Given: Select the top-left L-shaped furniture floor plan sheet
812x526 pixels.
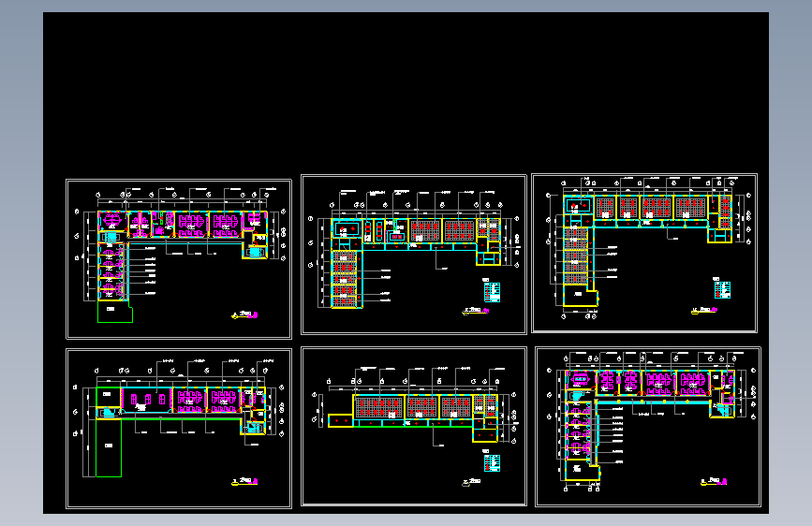Looking at the screenshot, I should click(x=179, y=259).
